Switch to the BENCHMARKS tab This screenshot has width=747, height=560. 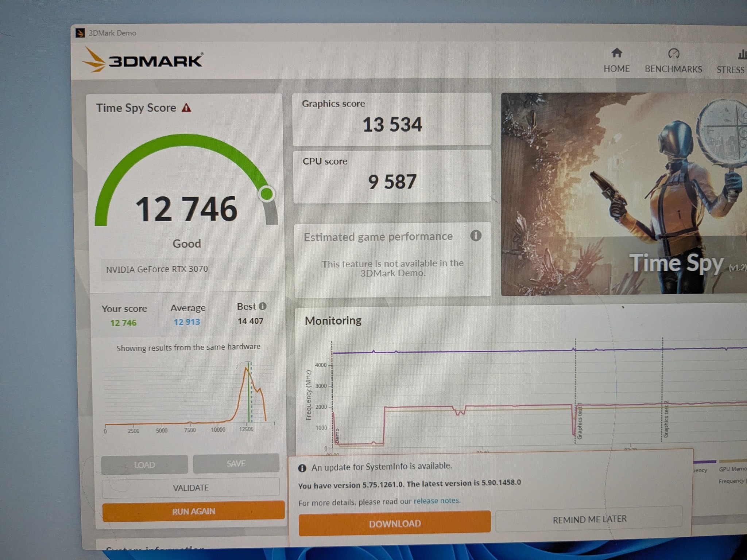tap(673, 69)
